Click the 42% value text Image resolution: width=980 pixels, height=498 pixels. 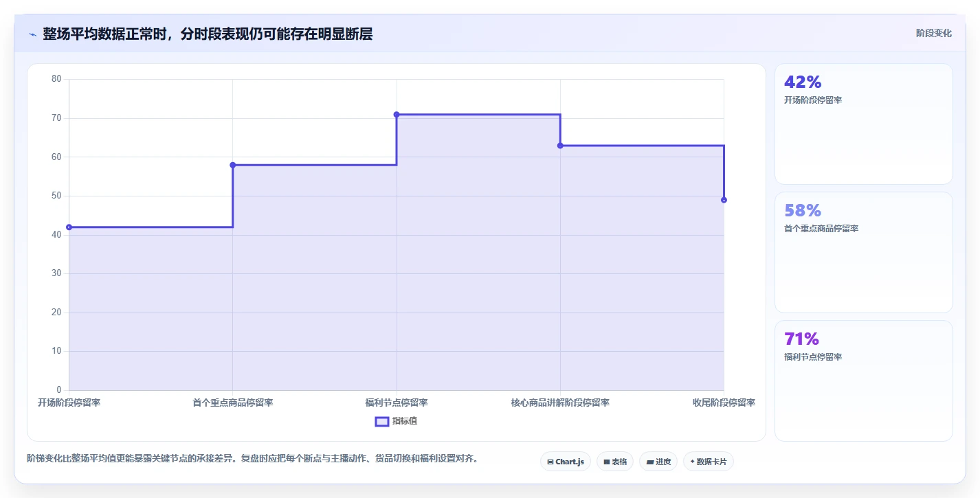coord(803,82)
